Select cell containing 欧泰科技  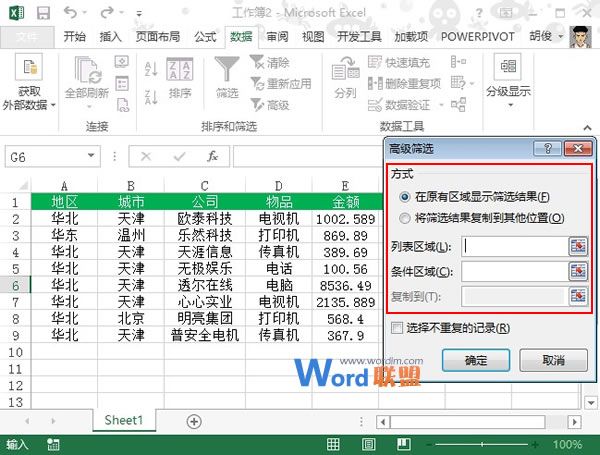(205, 219)
